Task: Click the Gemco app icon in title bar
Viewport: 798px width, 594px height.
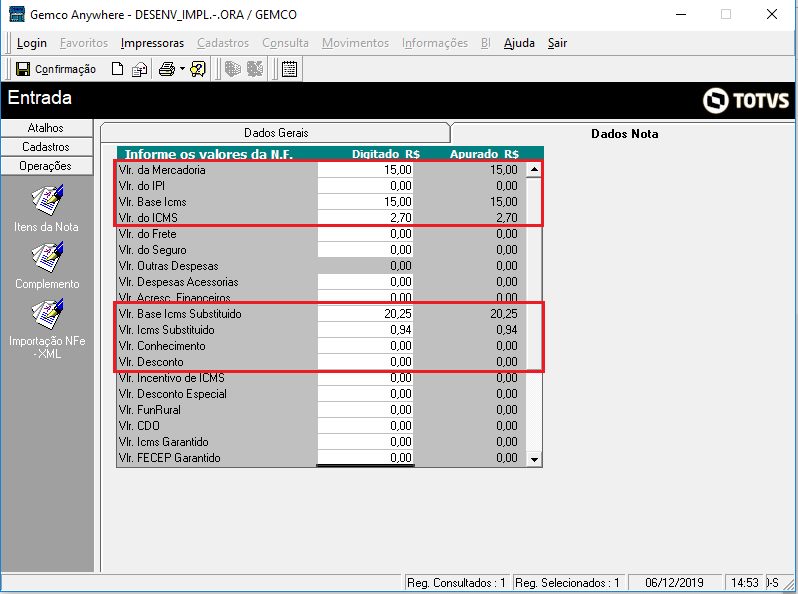Action: [17, 14]
